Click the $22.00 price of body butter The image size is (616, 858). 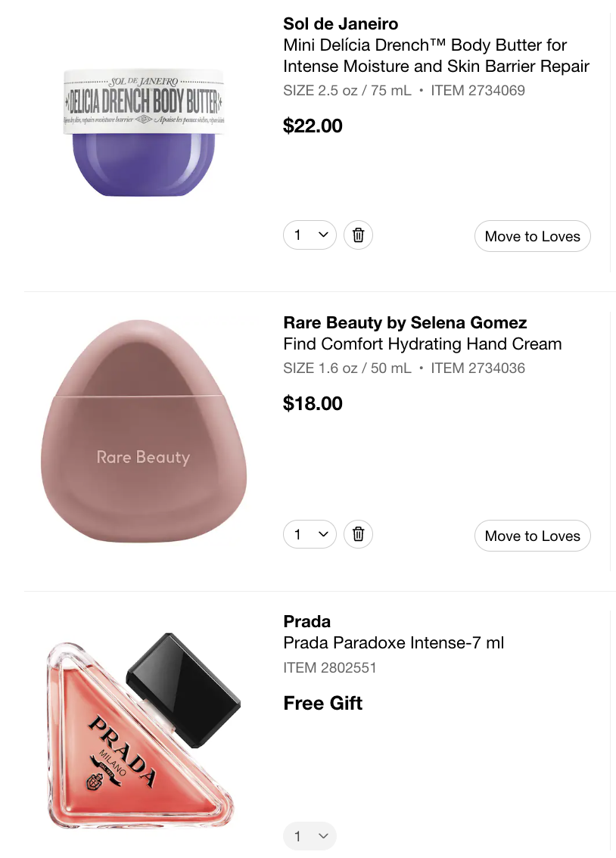(x=313, y=126)
